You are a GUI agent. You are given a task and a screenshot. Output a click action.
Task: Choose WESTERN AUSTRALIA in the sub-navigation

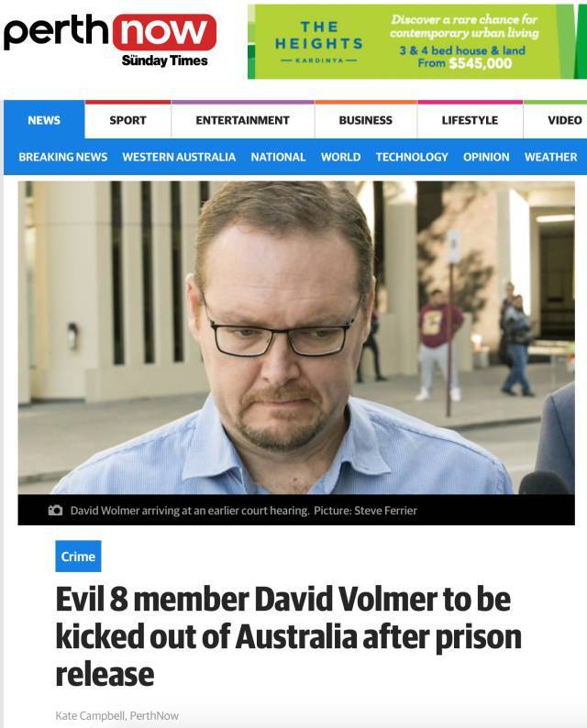(x=179, y=157)
